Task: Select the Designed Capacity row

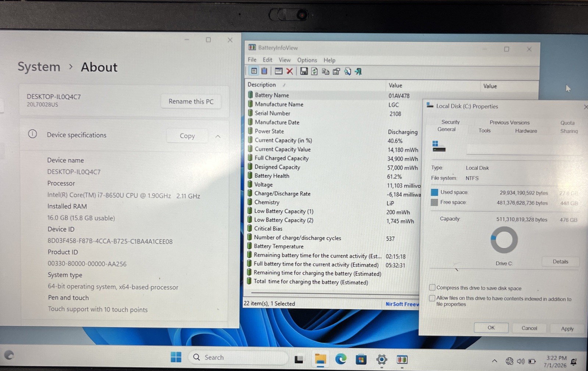Action: pyautogui.click(x=333, y=167)
